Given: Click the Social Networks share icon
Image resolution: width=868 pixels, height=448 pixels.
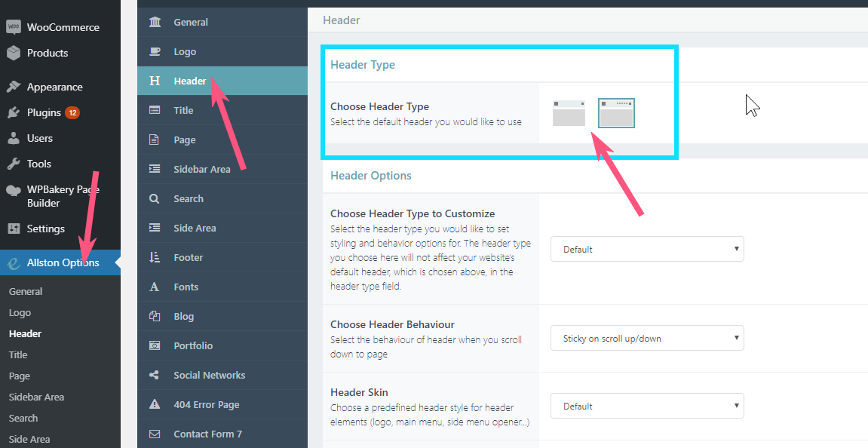Looking at the screenshot, I should (155, 375).
